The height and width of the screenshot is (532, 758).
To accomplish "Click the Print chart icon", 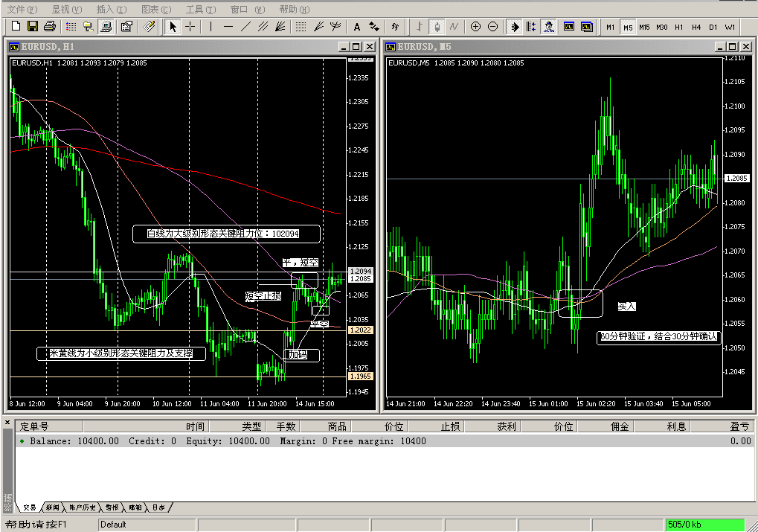I will point(48,27).
